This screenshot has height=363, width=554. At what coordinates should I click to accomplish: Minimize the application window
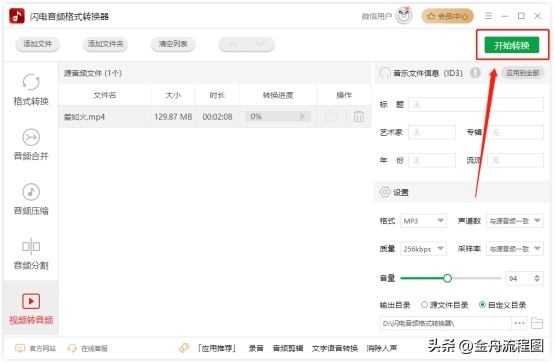click(505, 16)
